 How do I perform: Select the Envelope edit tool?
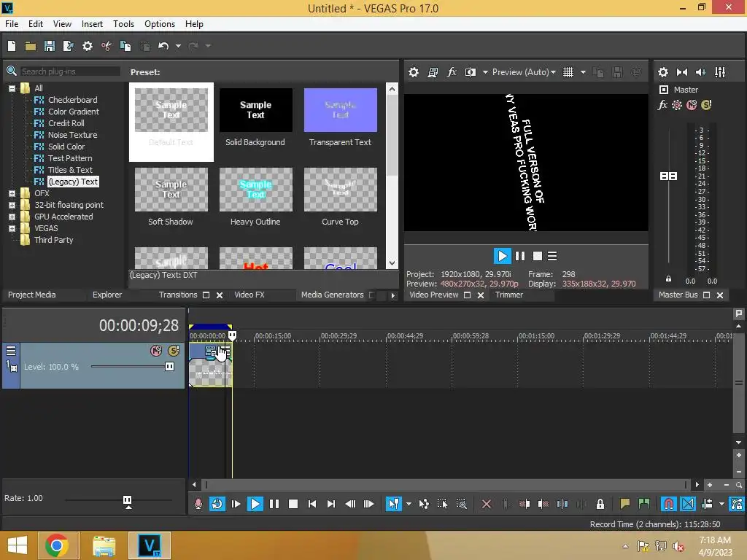[x=424, y=504]
